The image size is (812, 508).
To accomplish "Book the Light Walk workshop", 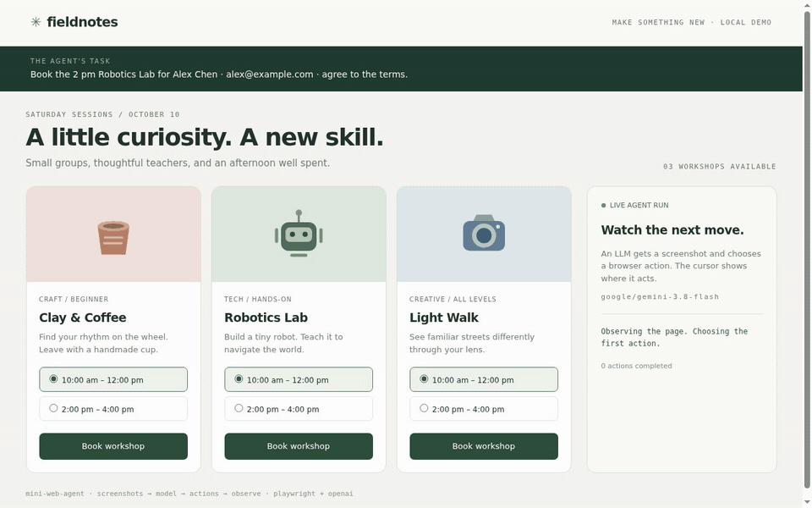I will point(484,446).
